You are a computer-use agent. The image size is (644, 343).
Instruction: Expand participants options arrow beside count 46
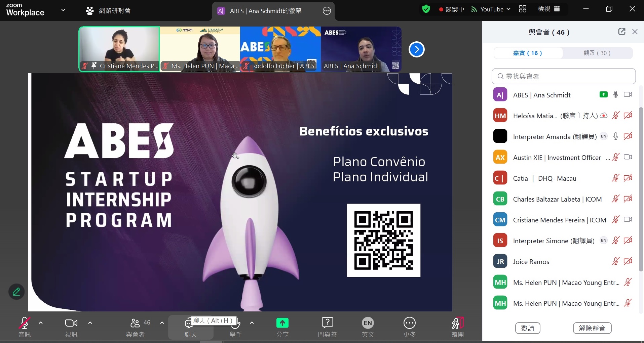pos(162,323)
